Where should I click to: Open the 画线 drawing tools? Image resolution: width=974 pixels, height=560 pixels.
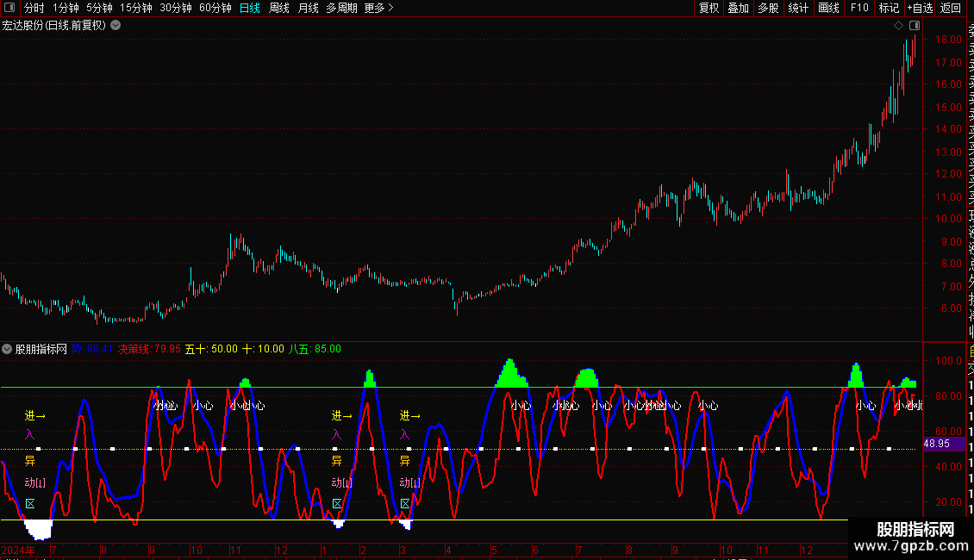[x=828, y=8]
